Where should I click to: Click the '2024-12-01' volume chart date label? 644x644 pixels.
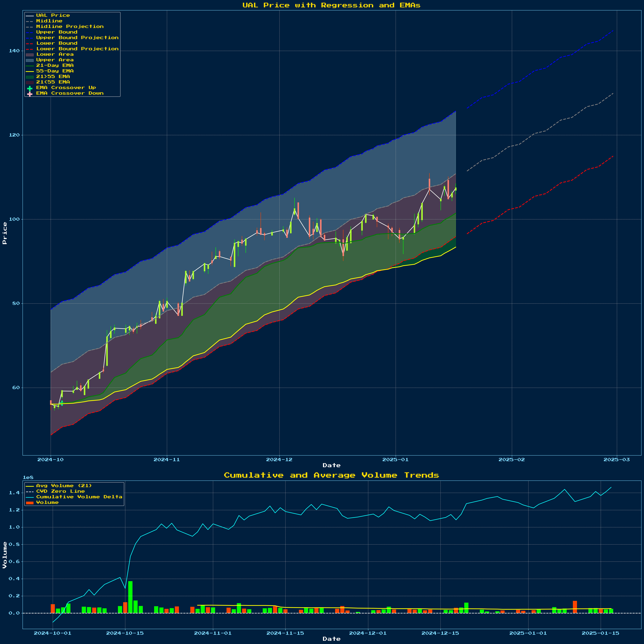click(368, 633)
